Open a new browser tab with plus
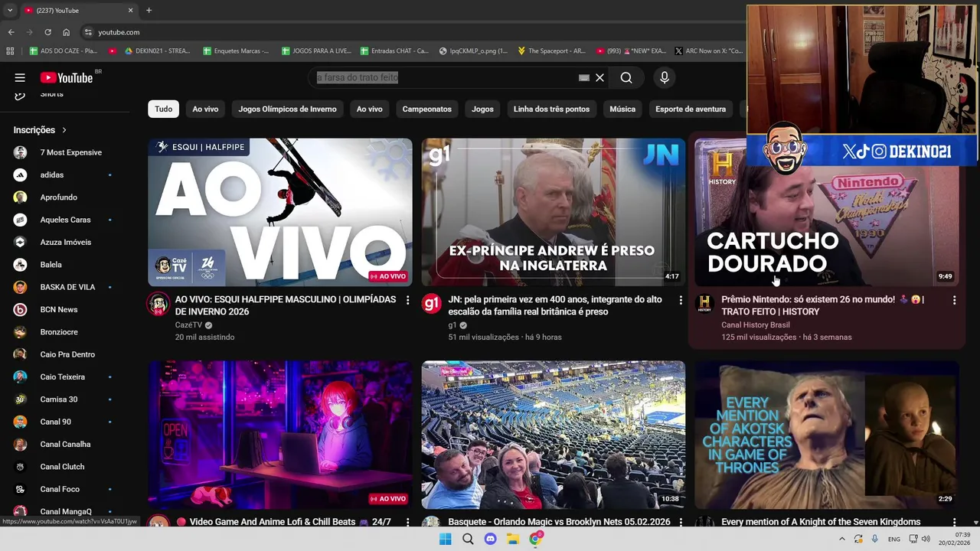Screen dimensions: 980x551 [149, 11]
